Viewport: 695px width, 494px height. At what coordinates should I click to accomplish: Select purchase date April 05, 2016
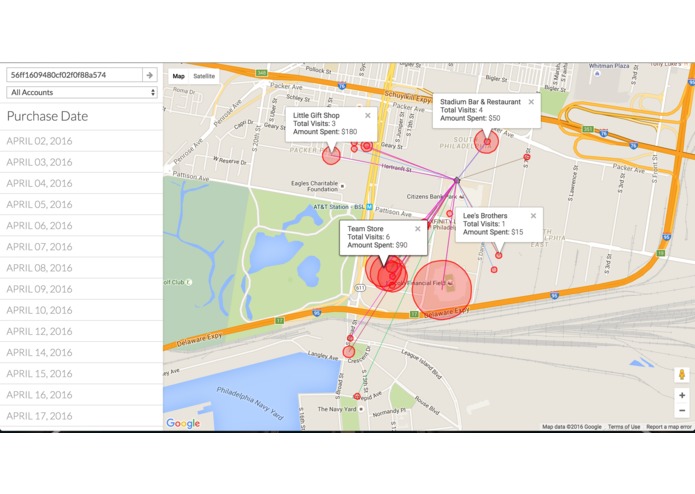point(82,205)
